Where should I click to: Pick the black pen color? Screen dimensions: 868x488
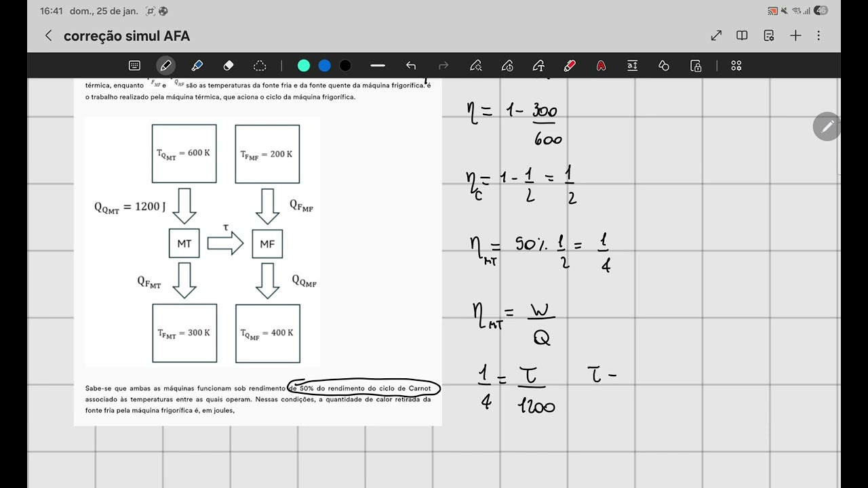[x=345, y=66]
